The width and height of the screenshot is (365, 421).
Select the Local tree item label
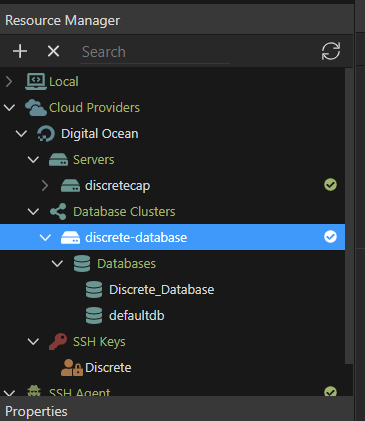tap(64, 82)
